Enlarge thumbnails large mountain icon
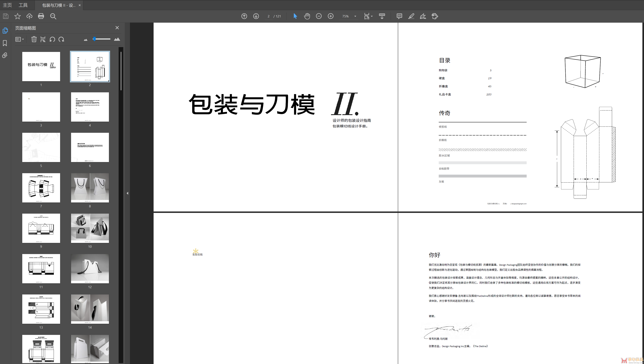 pyautogui.click(x=117, y=39)
